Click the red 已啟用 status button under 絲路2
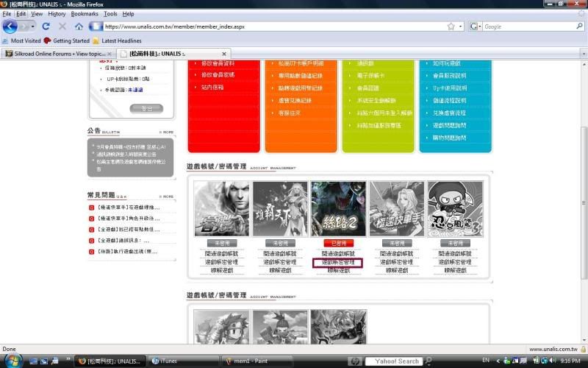Screen dimensions: 588x368 point(339,244)
